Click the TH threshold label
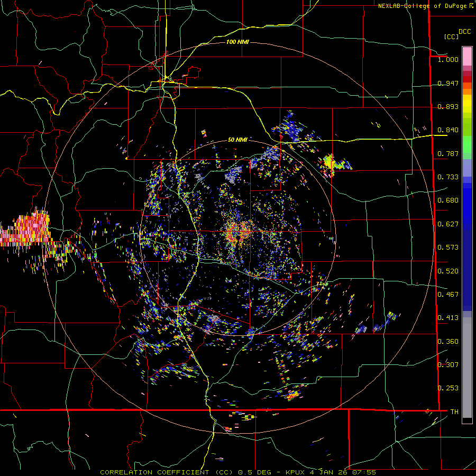476x476 pixels. click(454, 412)
